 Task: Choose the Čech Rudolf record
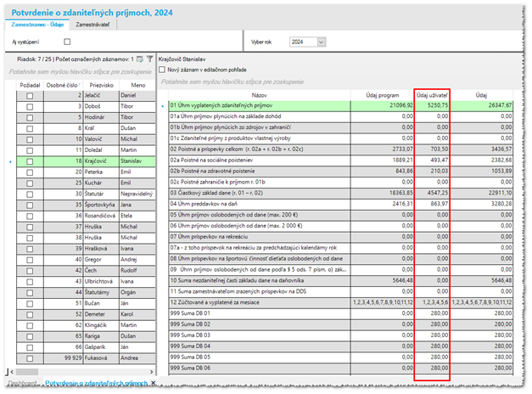(87, 271)
